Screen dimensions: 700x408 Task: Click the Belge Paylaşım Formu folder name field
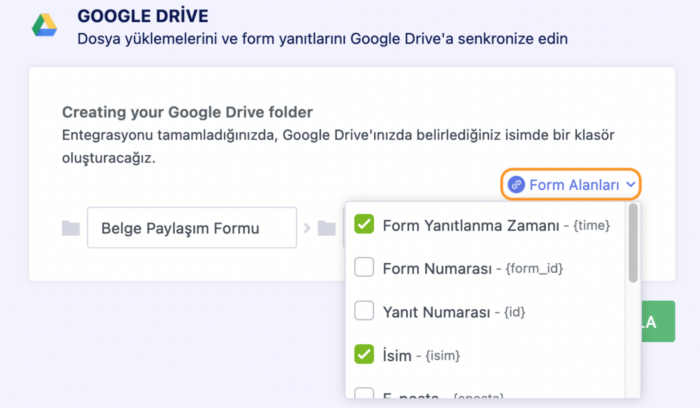coord(191,228)
